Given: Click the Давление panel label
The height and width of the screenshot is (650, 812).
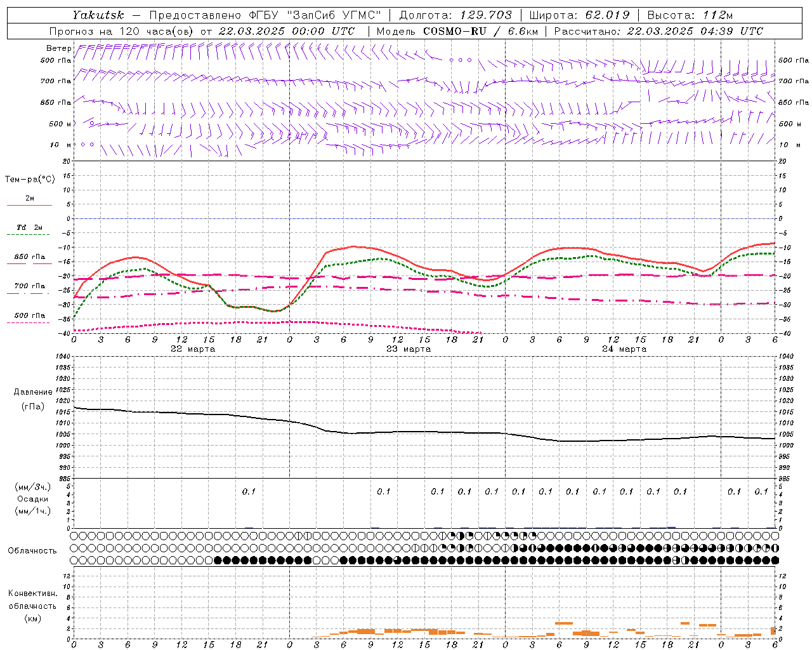Looking at the screenshot, I should coord(33,392).
